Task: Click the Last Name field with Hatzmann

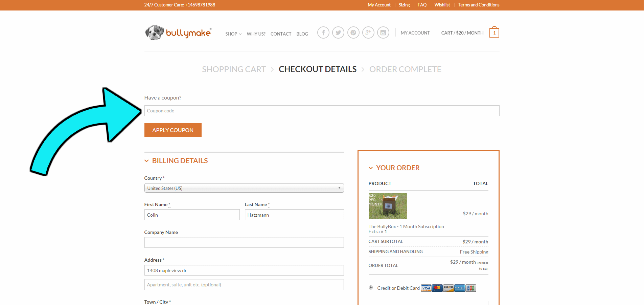Action: tap(294, 215)
